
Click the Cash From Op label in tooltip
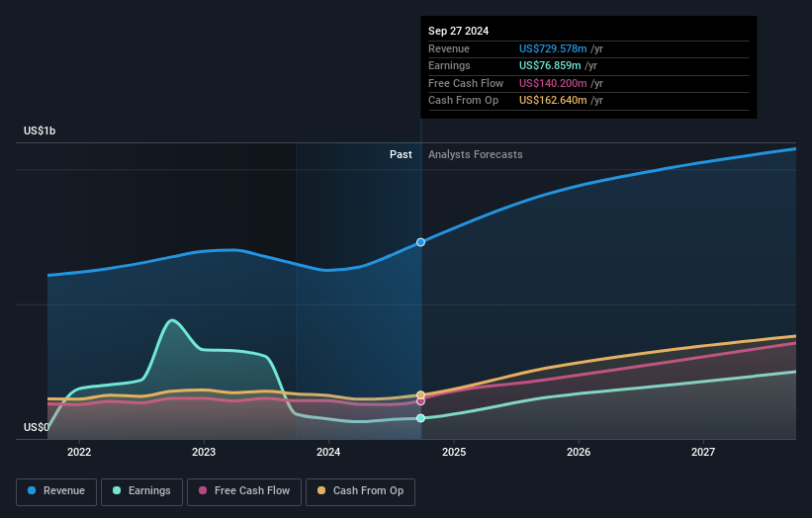(x=464, y=101)
